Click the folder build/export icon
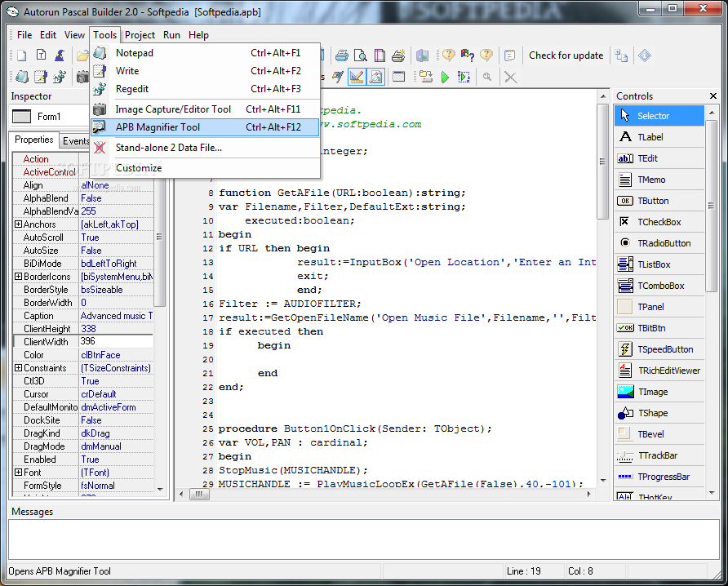The height and width of the screenshot is (586, 728). point(426,77)
